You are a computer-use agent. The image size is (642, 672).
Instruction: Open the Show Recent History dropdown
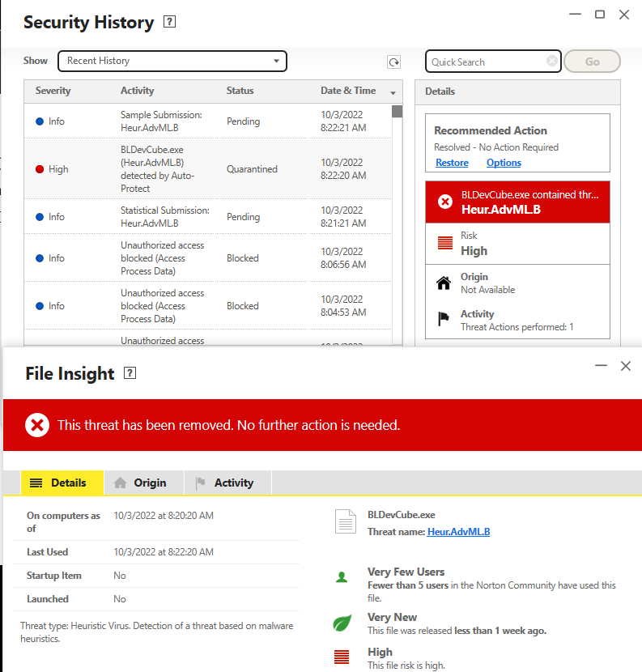(x=172, y=61)
